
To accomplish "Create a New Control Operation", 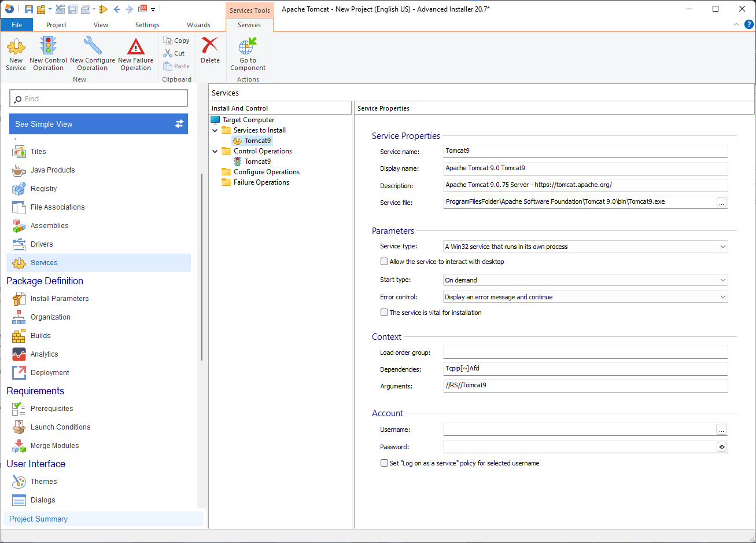I will [49, 54].
